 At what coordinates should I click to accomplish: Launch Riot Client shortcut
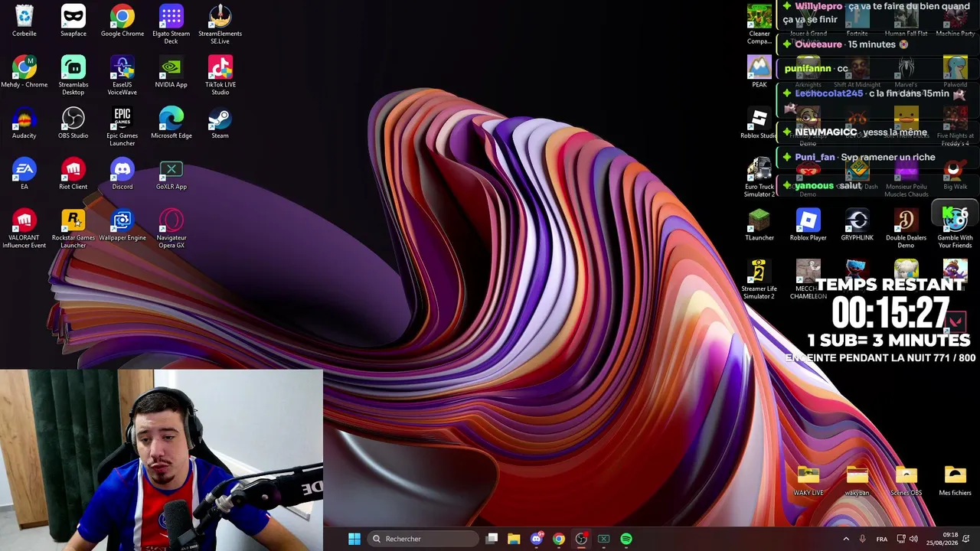(x=73, y=174)
